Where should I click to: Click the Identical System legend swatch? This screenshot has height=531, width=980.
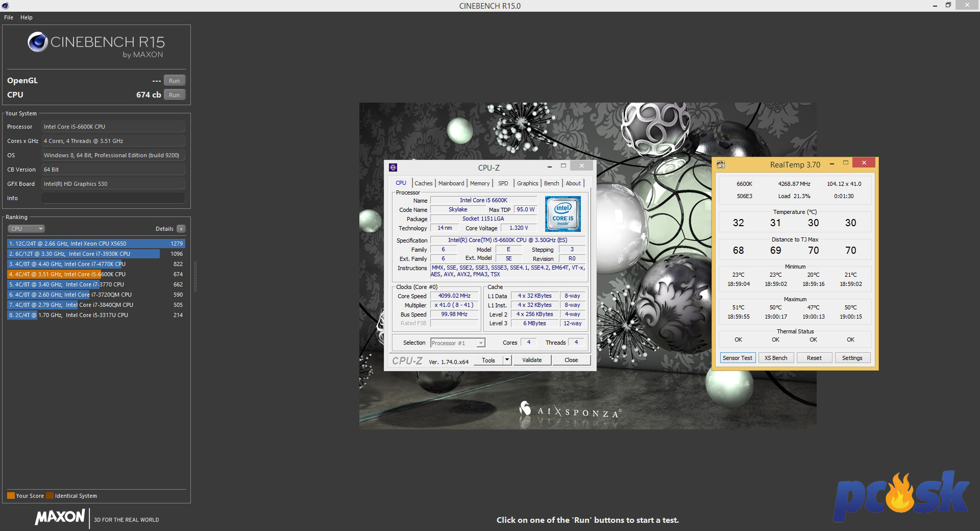point(50,496)
